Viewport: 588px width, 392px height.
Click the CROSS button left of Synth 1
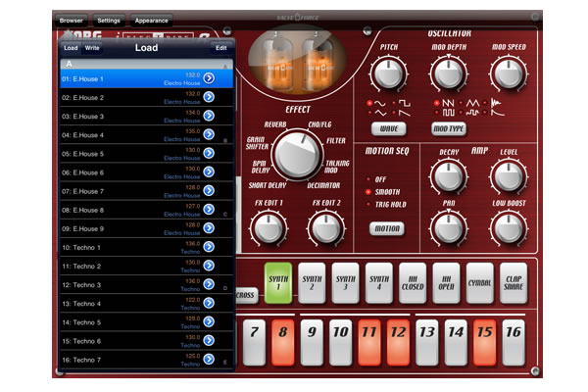coord(247,295)
